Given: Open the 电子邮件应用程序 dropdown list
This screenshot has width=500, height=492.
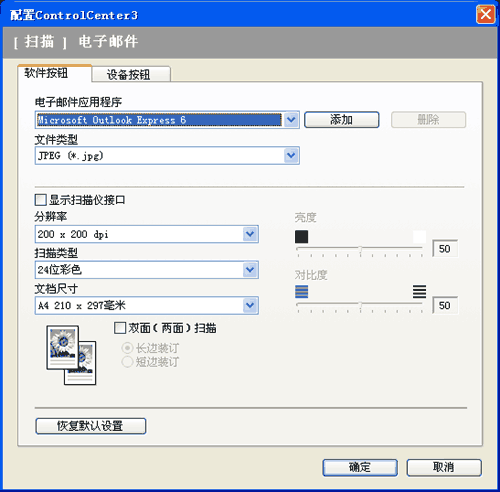Looking at the screenshot, I should pyautogui.click(x=291, y=120).
